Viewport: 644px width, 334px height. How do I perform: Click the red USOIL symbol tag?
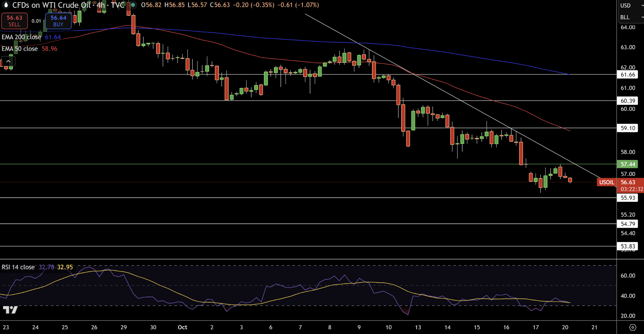(607, 182)
